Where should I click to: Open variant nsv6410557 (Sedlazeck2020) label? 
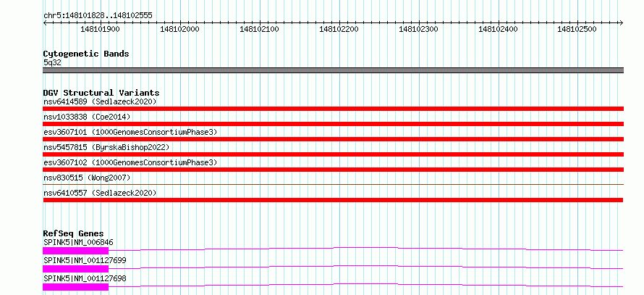pyautogui.click(x=100, y=193)
